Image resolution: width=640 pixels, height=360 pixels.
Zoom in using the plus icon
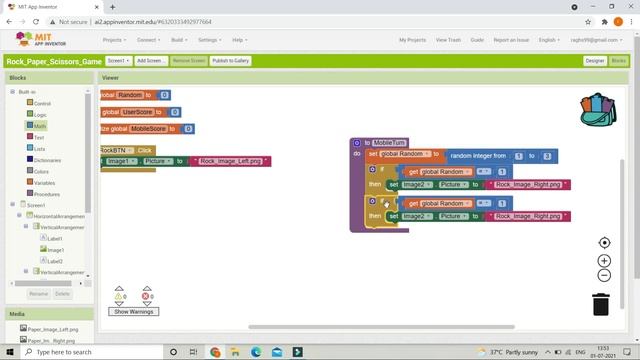pyautogui.click(x=604, y=261)
